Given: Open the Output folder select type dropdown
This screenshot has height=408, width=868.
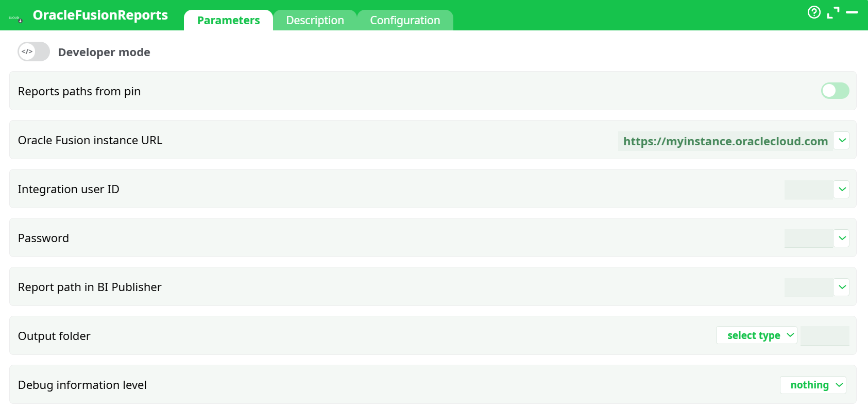Looking at the screenshot, I should point(757,335).
